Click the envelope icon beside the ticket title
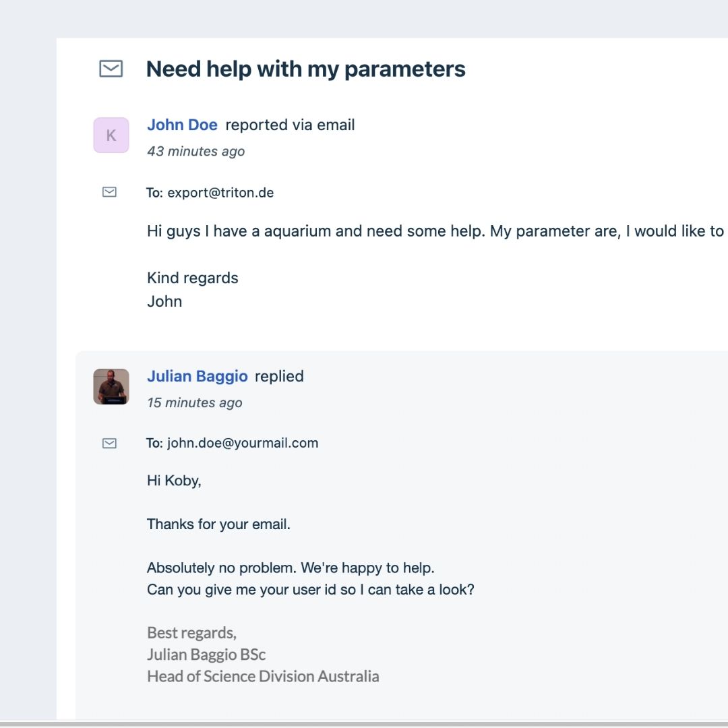This screenshot has height=728, width=728. [111, 69]
